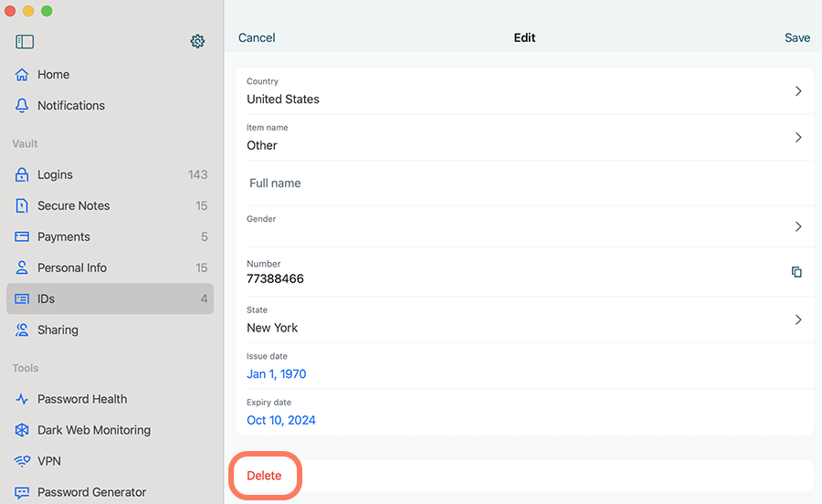822x504 pixels.
Task: Click the Home house icon
Action: [x=22, y=74]
